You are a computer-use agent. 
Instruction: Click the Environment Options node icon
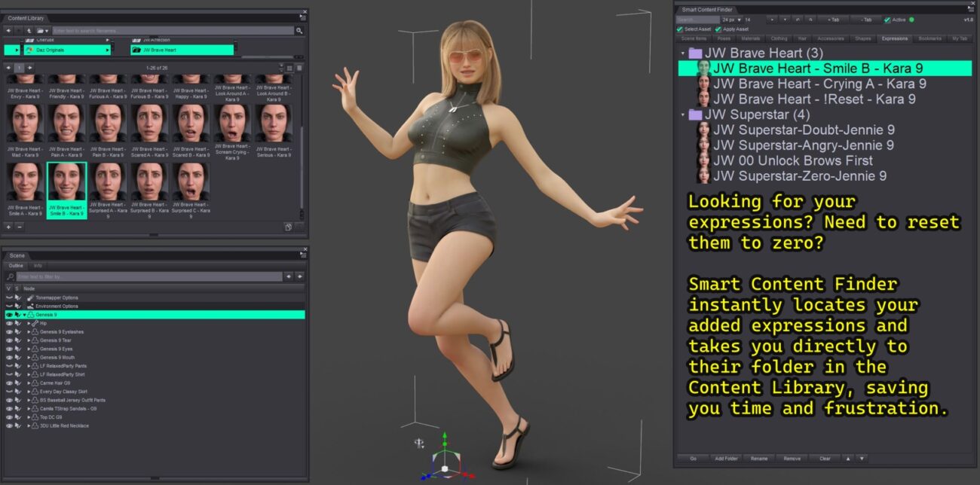30,306
